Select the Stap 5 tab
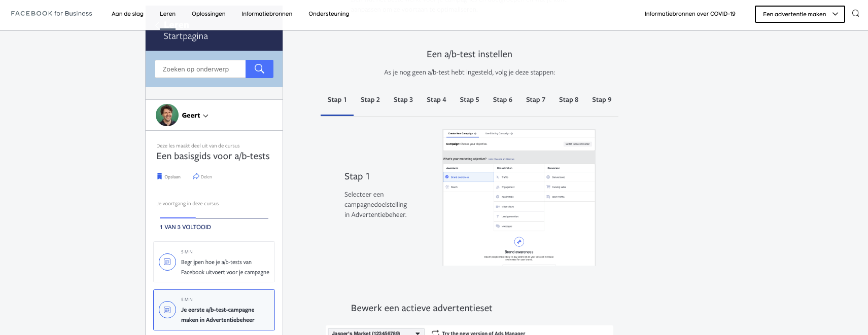The image size is (868, 335). tap(469, 100)
